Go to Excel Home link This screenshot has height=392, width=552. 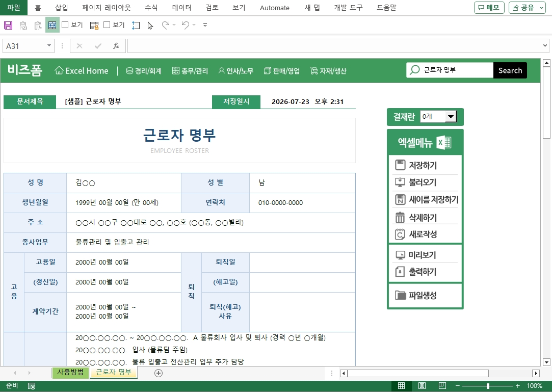(x=82, y=71)
